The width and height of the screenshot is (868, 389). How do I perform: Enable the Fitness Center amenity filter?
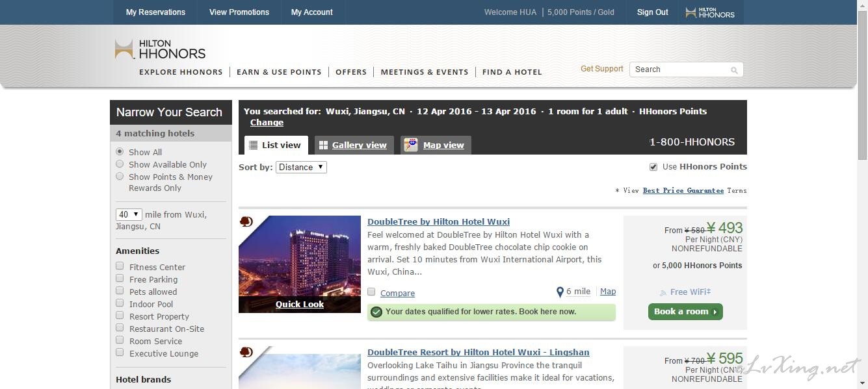tap(120, 266)
